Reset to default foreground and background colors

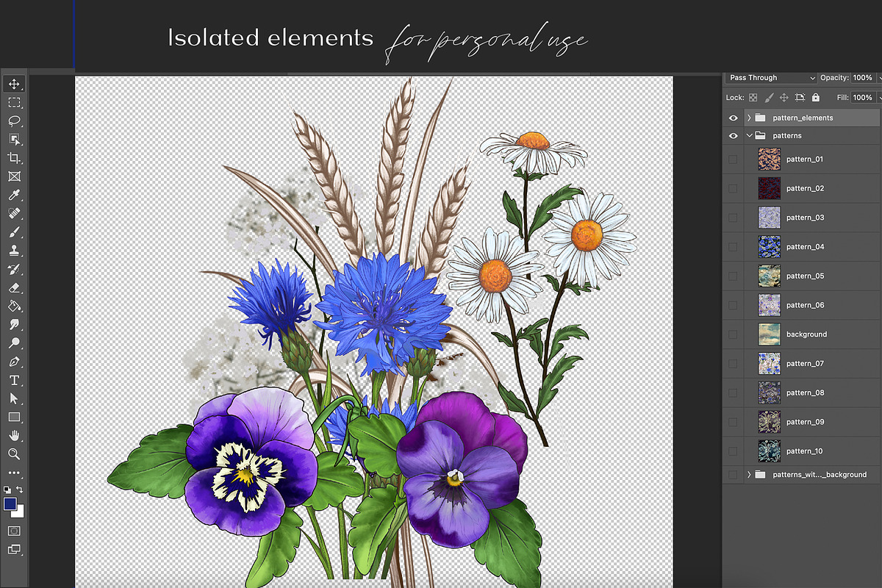point(7,489)
